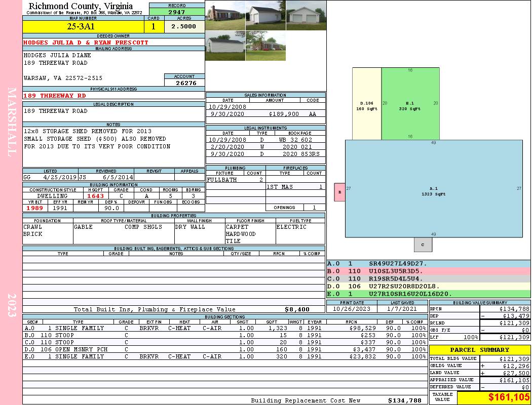532x405 pixels.
Task: Click the red taxable value $161,105
Action: click(493, 398)
